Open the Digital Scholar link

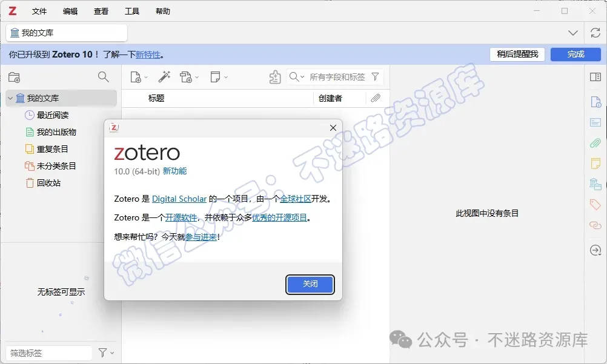coord(179,199)
